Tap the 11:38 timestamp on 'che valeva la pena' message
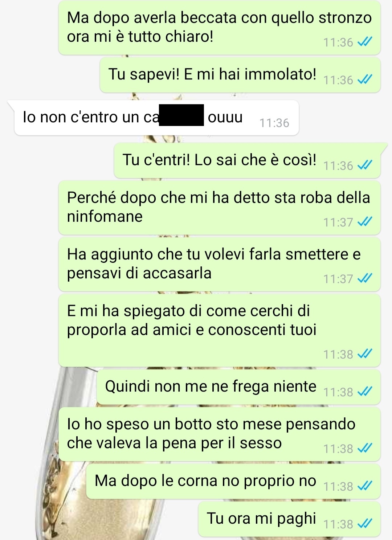Viewport: 392px width, 540px height. coord(338,449)
